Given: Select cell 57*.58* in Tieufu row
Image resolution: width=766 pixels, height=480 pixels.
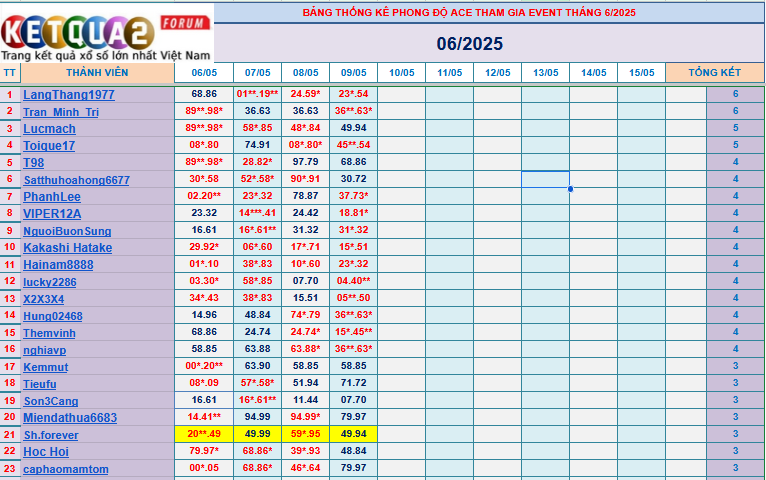Looking at the screenshot, I should pos(257,383).
